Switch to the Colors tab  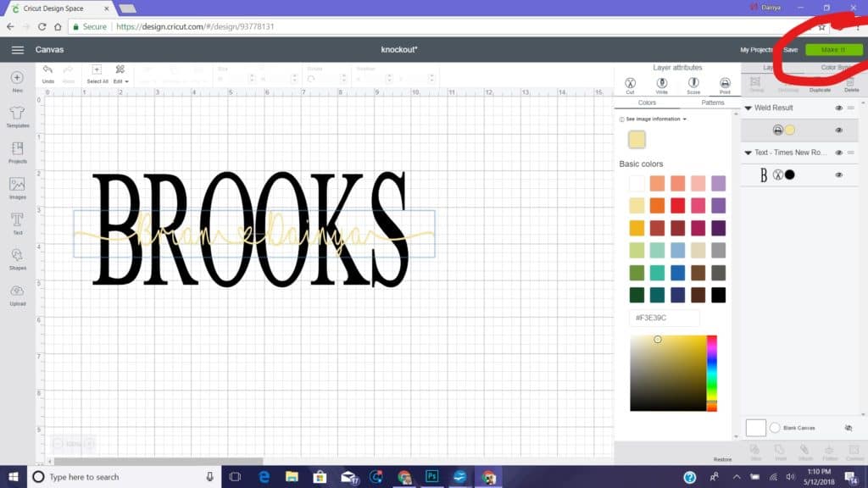[647, 103]
